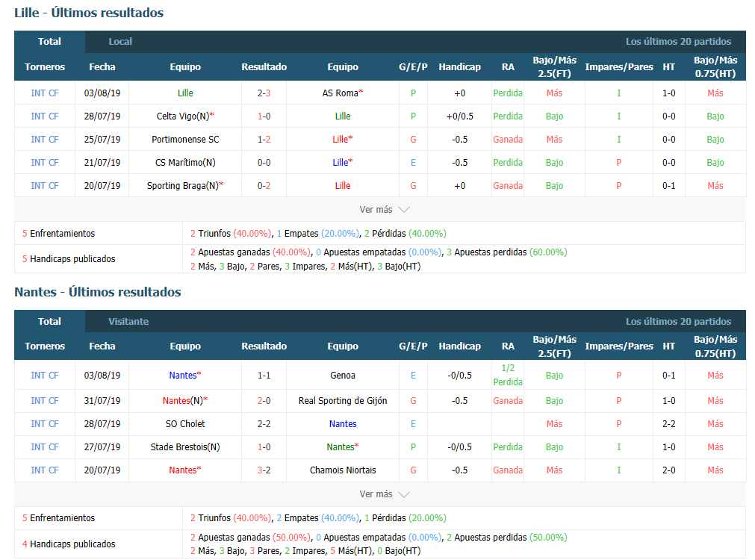Click the 2-3 result against AS Roma
The image size is (755, 560).
pos(264,93)
